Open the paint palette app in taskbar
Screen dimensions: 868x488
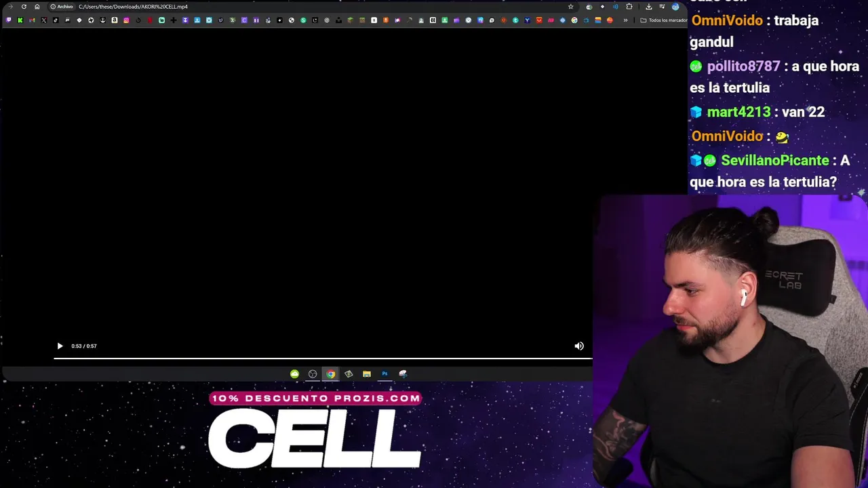click(x=403, y=373)
